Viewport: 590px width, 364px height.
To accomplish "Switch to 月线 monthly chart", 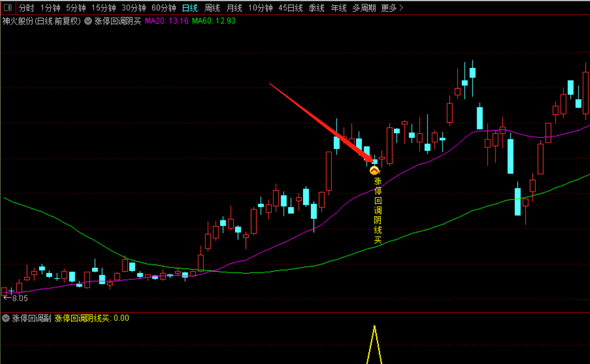I will [x=235, y=8].
